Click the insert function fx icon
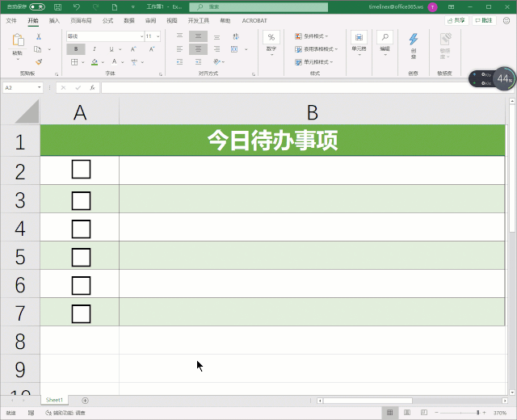The width and height of the screenshot is (517, 420). pos(92,88)
